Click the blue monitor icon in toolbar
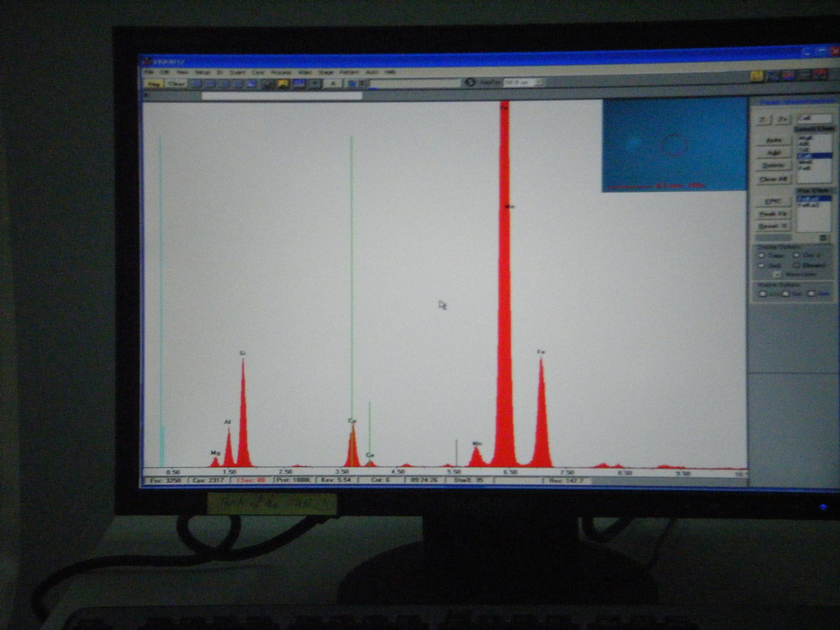 click(299, 84)
